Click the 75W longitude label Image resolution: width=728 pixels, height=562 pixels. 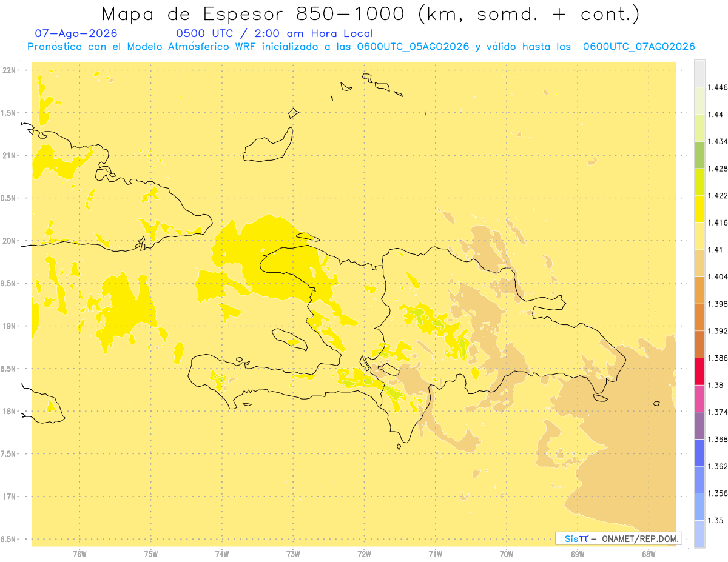tap(150, 554)
